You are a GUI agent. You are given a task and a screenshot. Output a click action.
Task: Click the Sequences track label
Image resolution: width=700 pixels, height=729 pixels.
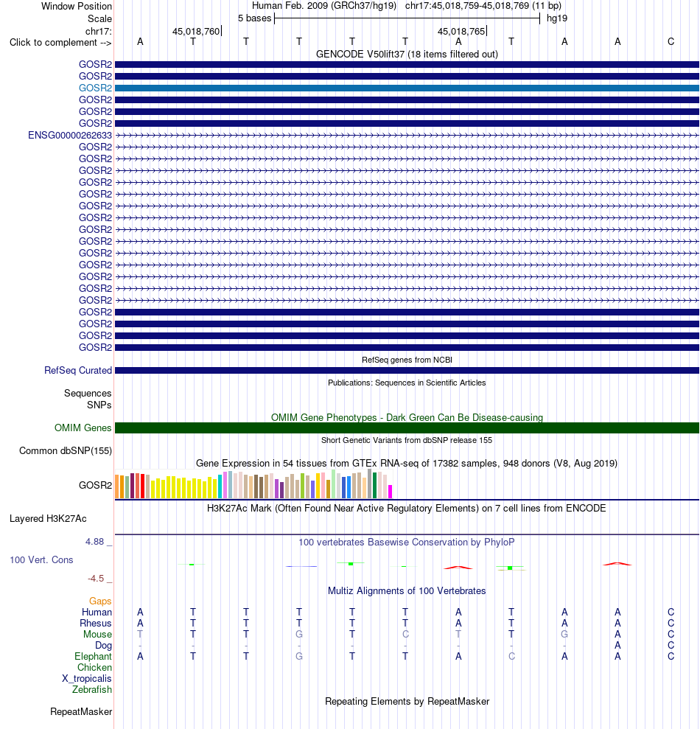click(x=88, y=394)
